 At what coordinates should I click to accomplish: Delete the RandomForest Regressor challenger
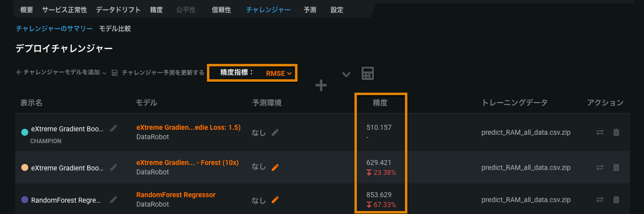coord(616,200)
